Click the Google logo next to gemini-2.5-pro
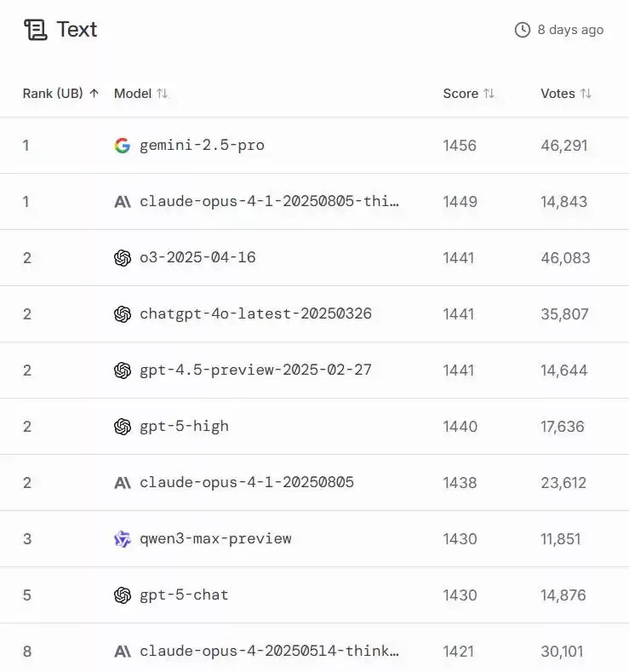Screen dimensions: 629x672 tap(123, 146)
